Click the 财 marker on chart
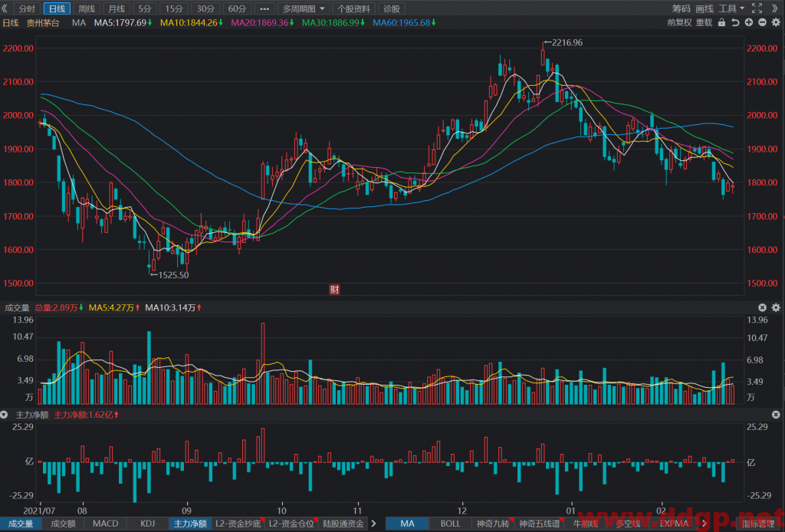Viewport: 785px width, 532px height. point(334,289)
